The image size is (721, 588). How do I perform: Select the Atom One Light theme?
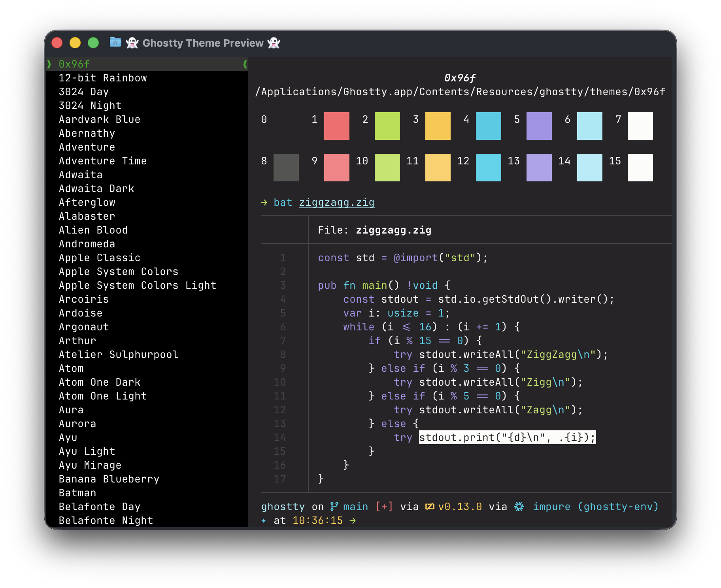click(103, 396)
